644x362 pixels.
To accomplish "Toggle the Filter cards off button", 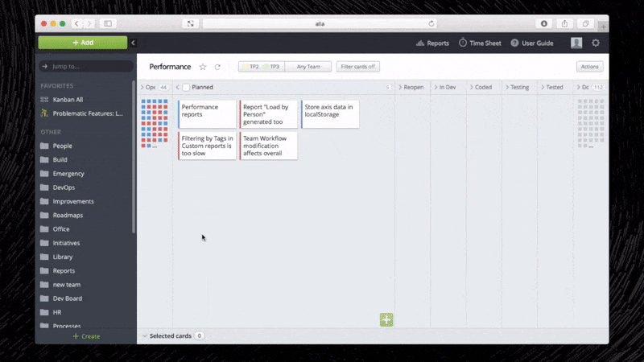I will [x=357, y=67].
